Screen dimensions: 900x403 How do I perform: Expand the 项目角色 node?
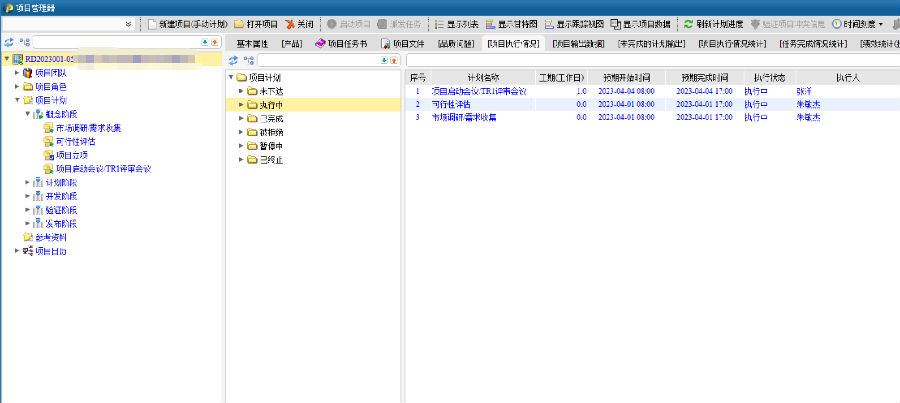(x=17, y=87)
